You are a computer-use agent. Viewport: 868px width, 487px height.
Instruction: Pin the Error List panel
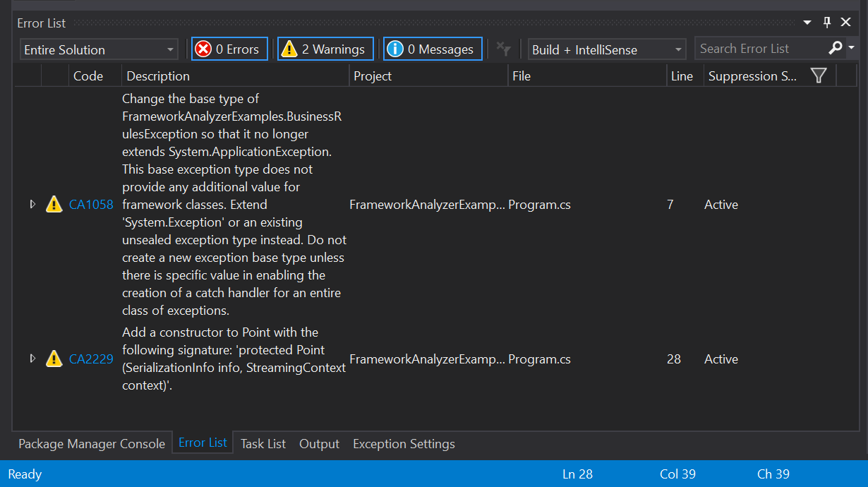click(826, 22)
